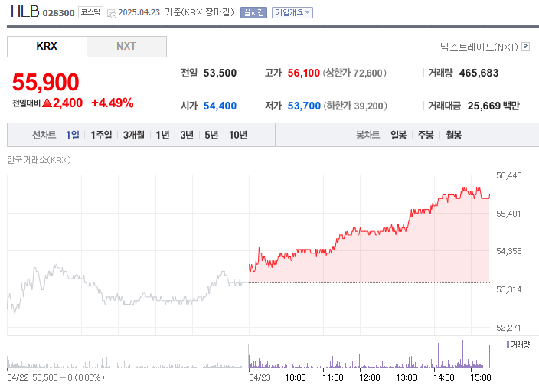Image resolution: width=539 pixels, height=392 pixels.
Task: Select the 1주일 line chart period
Action: 101,135
